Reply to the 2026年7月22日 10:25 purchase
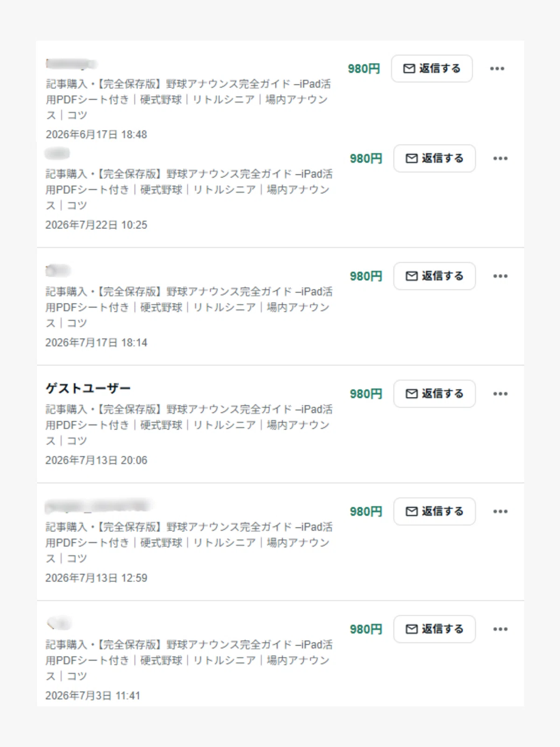This screenshot has height=747, width=560. point(434,158)
